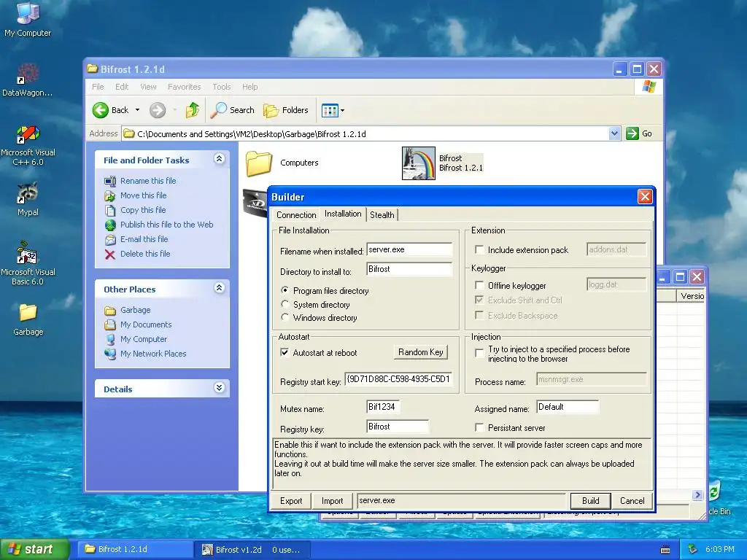Enable inject to specified process checkbox
The width and height of the screenshot is (747, 560).
(x=479, y=354)
